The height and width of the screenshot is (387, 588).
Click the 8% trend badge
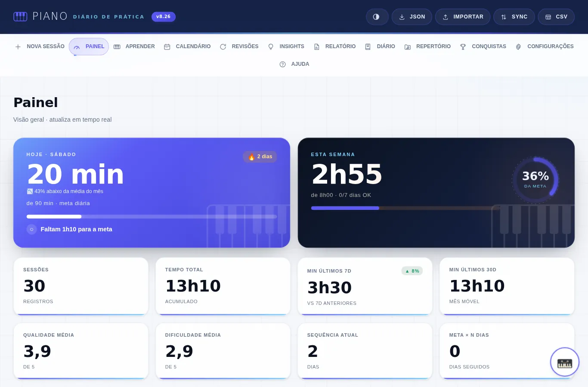(x=412, y=271)
